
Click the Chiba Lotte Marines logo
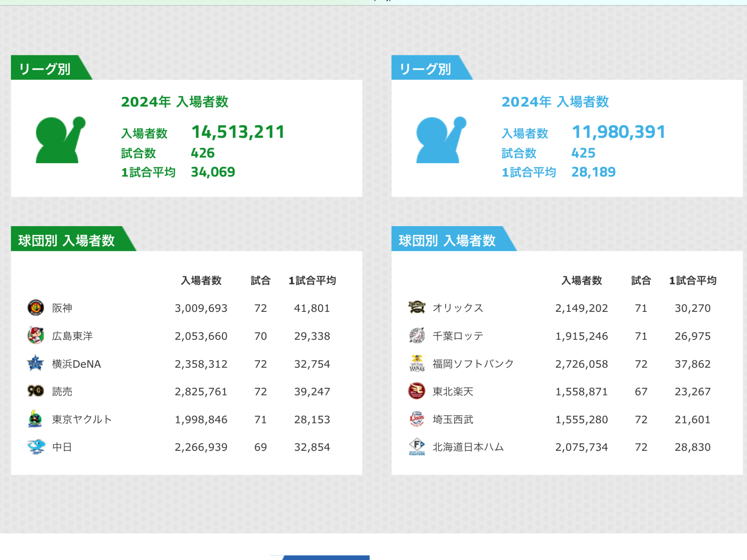pos(417,335)
